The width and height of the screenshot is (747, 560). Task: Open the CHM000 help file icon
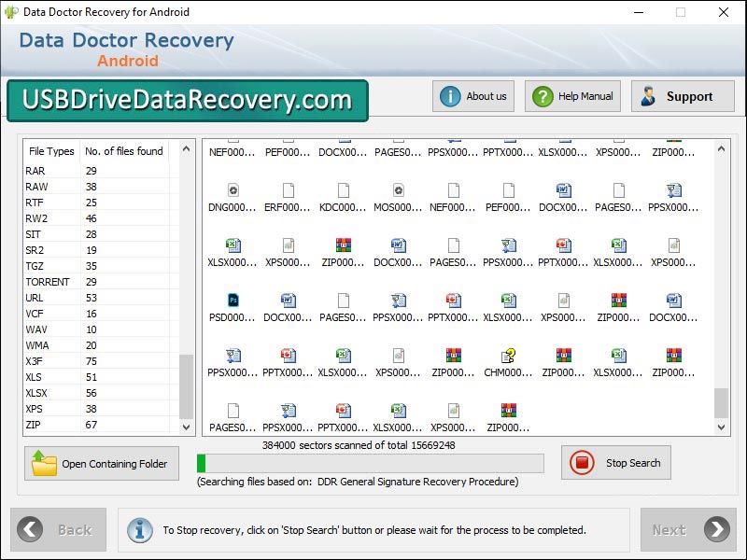508,357
